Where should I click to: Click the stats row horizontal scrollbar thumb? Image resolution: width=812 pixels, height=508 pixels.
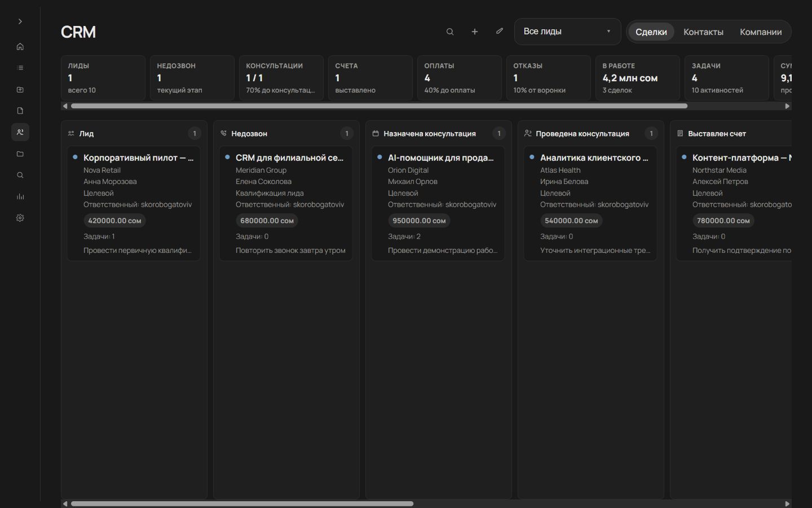pos(379,106)
